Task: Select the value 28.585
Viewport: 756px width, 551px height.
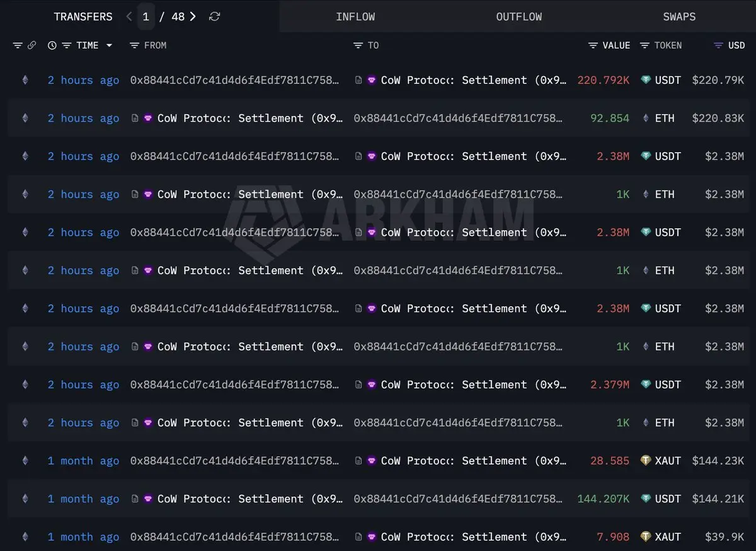Action: point(610,461)
